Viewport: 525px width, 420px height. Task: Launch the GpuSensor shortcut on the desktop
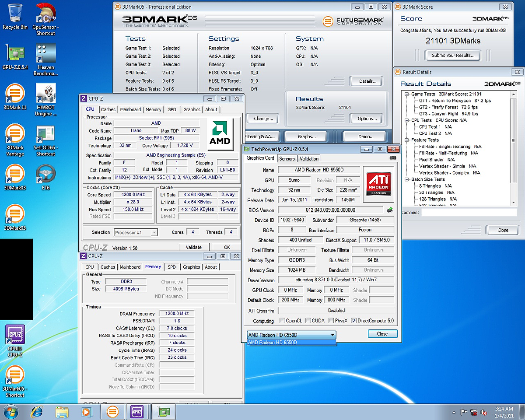pyautogui.click(x=46, y=19)
